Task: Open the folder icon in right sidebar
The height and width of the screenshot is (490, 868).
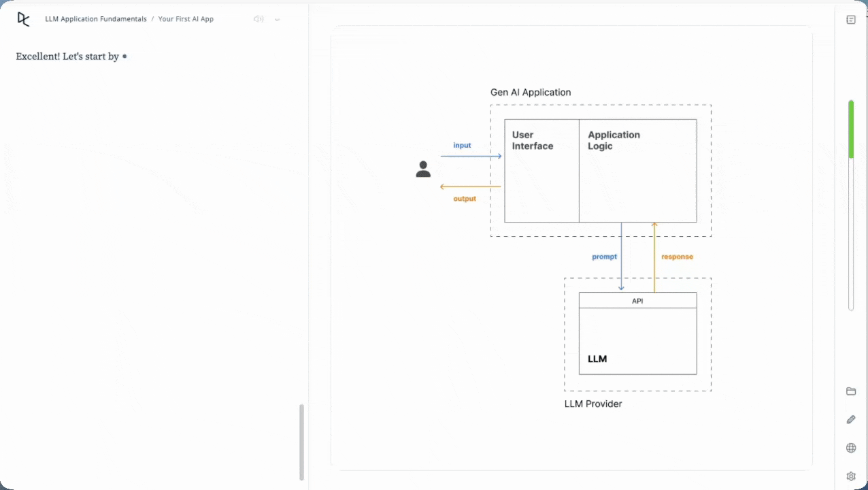Action: pyautogui.click(x=851, y=391)
